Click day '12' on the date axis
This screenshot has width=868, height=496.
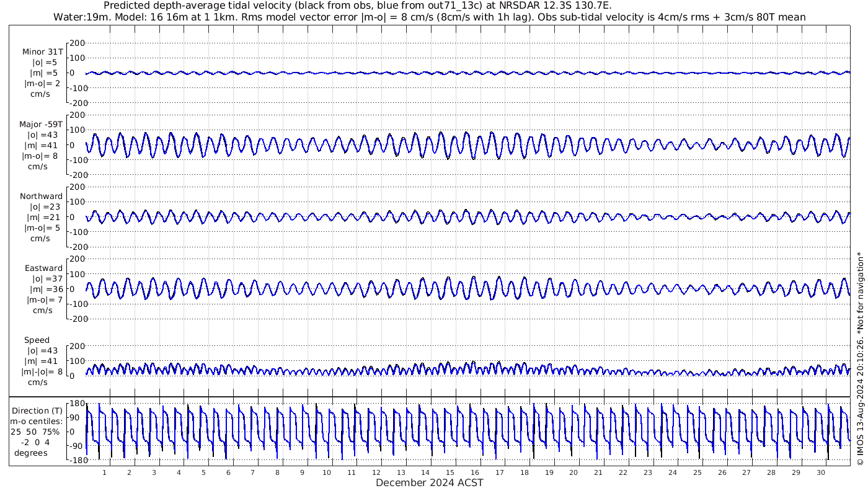tap(376, 472)
